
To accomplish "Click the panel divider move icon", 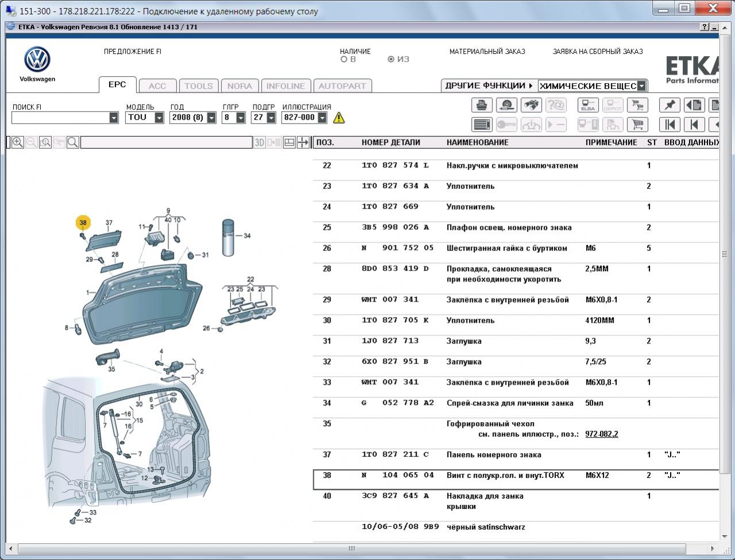I will [303, 142].
